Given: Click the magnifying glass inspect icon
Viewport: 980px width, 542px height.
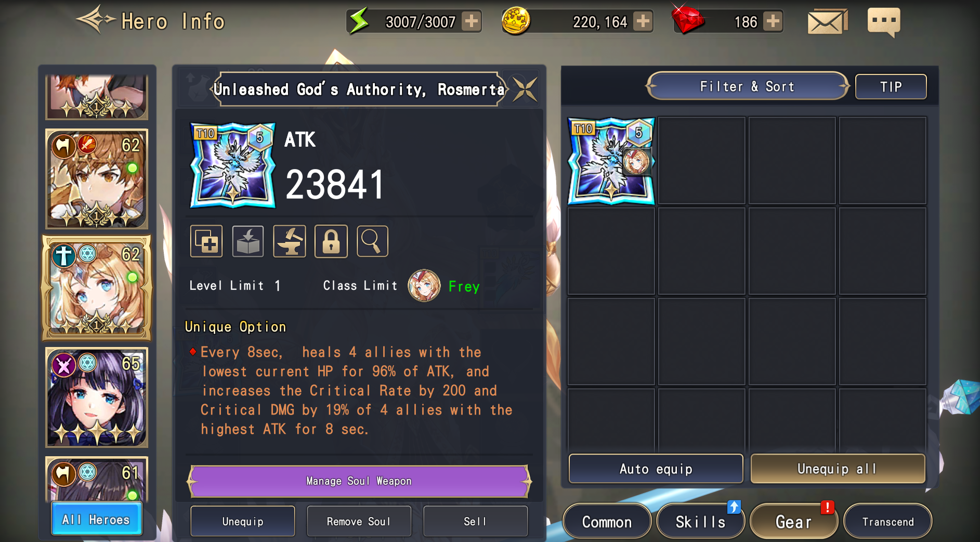Looking at the screenshot, I should pyautogui.click(x=372, y=241).
